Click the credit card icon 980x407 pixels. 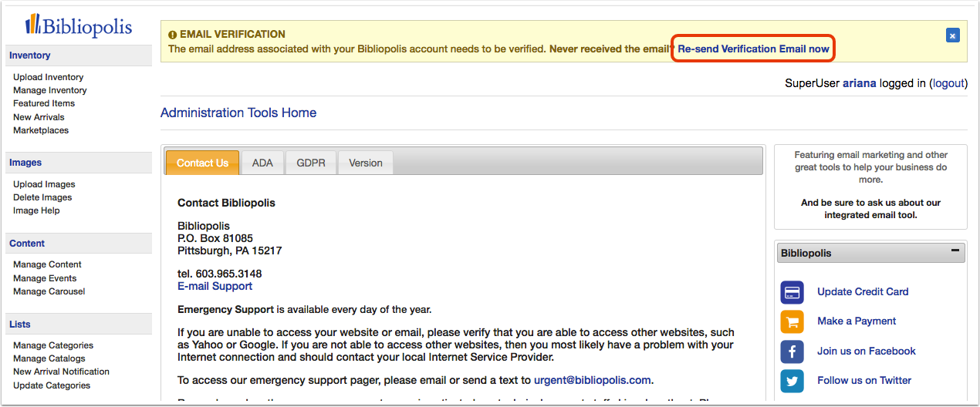pos(792,292)
